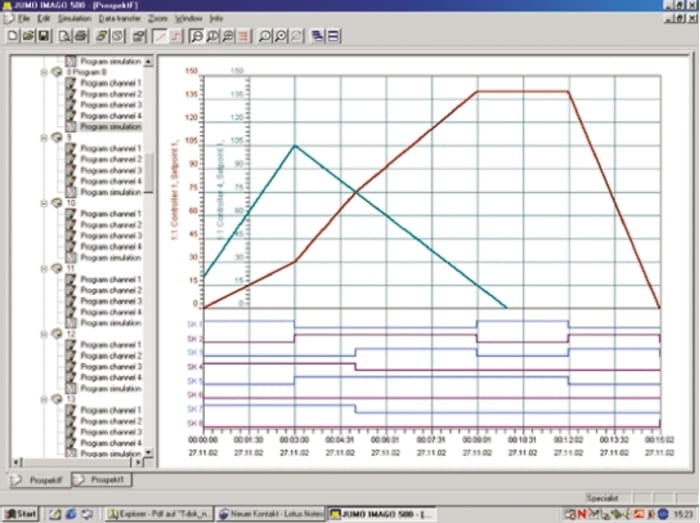
Task: Collapse the program 13 tree node
Action: (x=44, y=400)
